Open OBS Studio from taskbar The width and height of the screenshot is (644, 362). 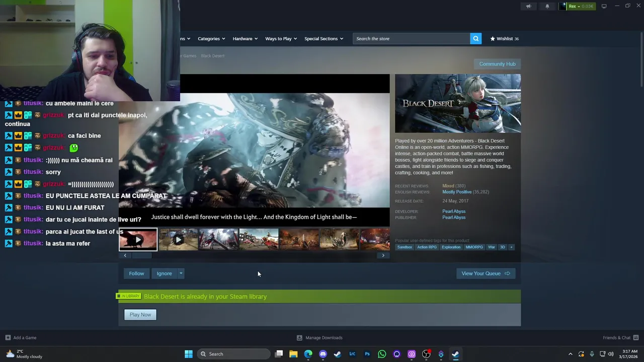click(426, 354)
